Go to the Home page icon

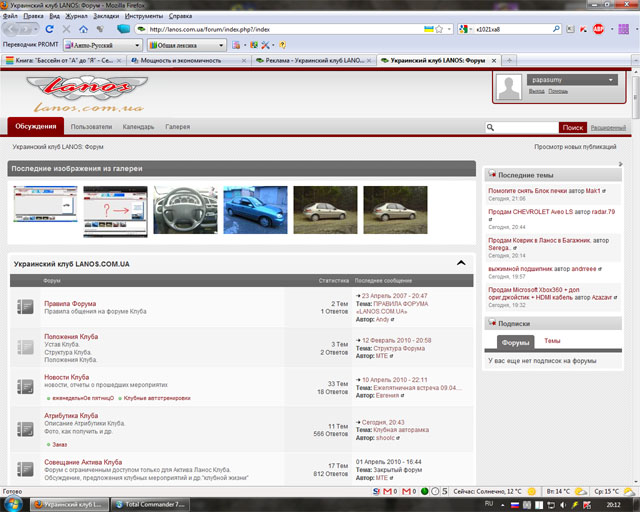[x=83, y=29]
